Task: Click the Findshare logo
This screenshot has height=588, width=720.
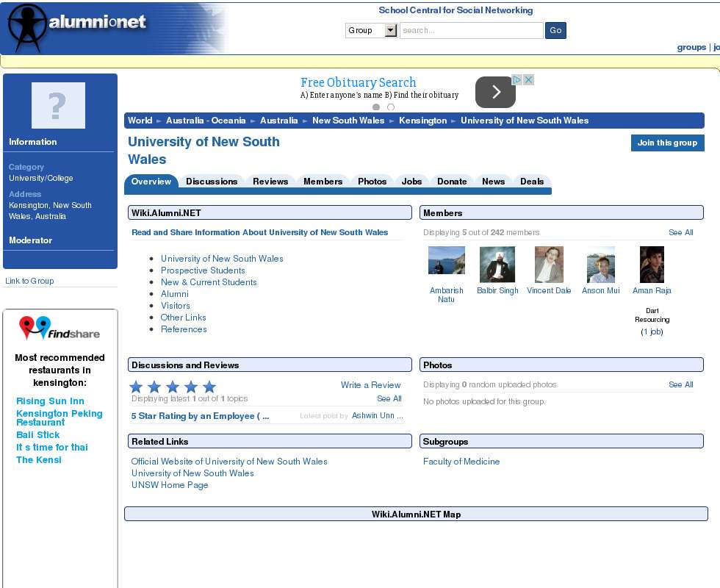Action: click(60, 328)
